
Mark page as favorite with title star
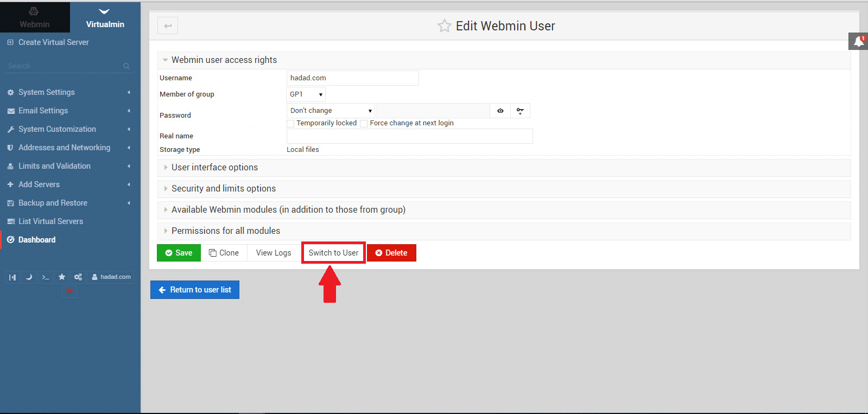tap(445, 26)
